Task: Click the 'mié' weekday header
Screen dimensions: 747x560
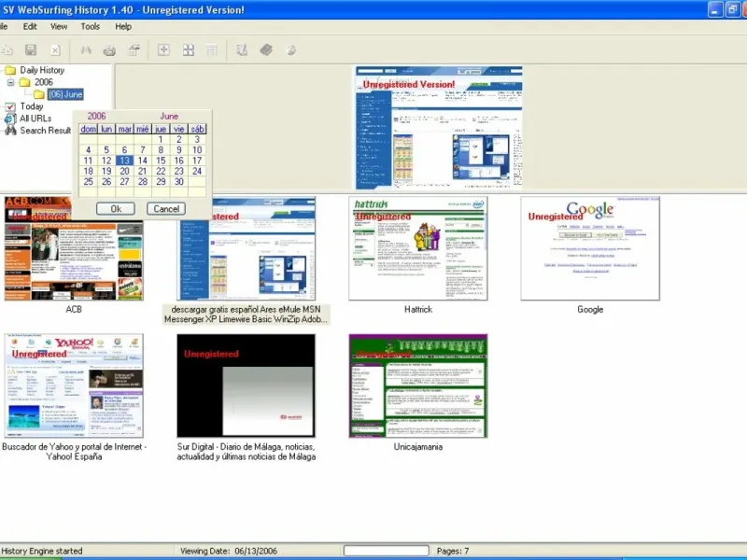Action: pos(143,129)
